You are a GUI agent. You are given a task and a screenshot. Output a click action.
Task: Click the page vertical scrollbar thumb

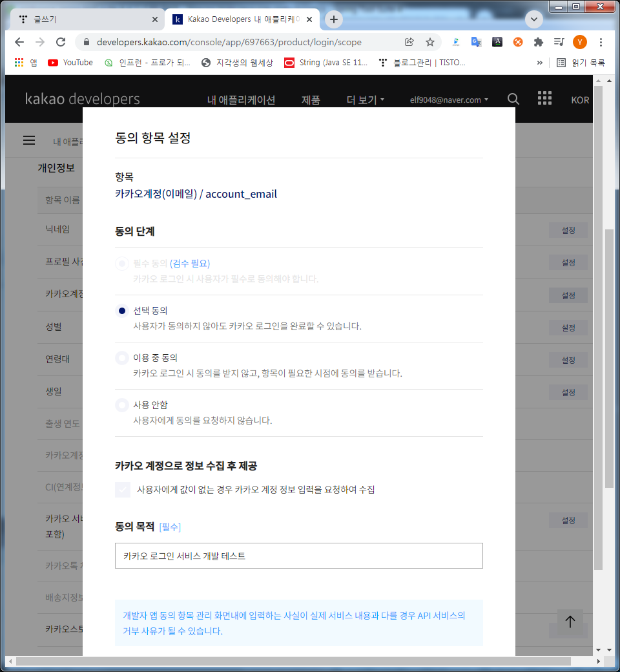[x=609, y=358]
